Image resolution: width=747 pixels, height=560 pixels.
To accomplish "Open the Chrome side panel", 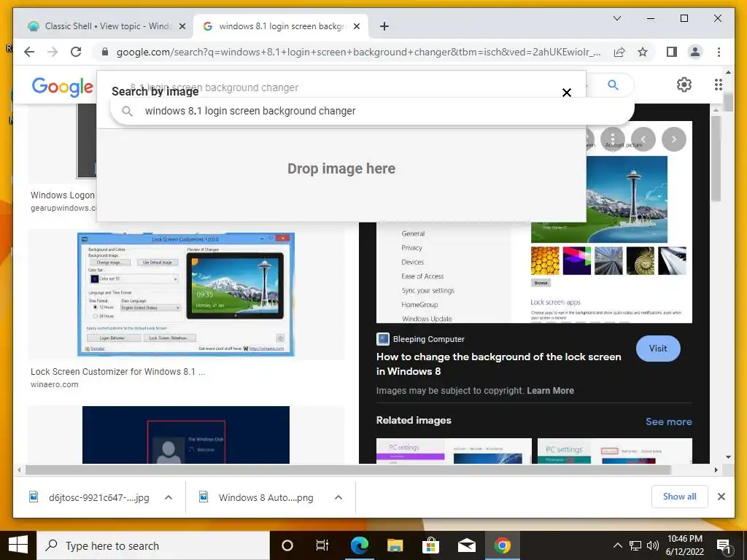I will tap(672, 52).
